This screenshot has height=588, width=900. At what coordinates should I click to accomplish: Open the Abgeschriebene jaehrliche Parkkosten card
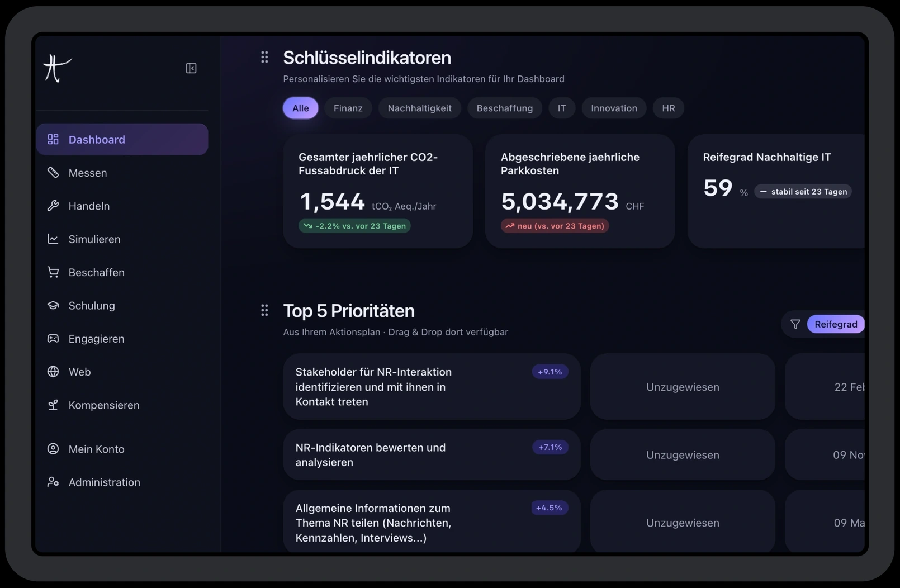coord(580,191)
